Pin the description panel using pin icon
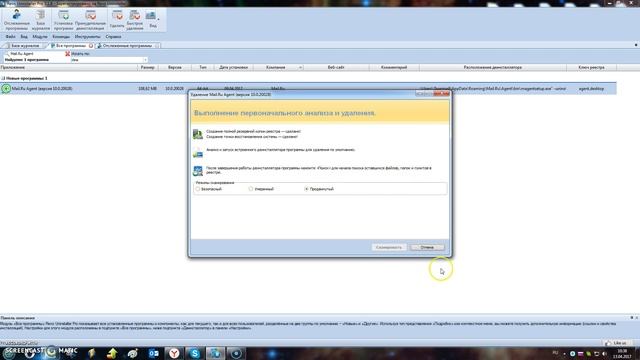The image size is (640, 360). pos(632,318)
